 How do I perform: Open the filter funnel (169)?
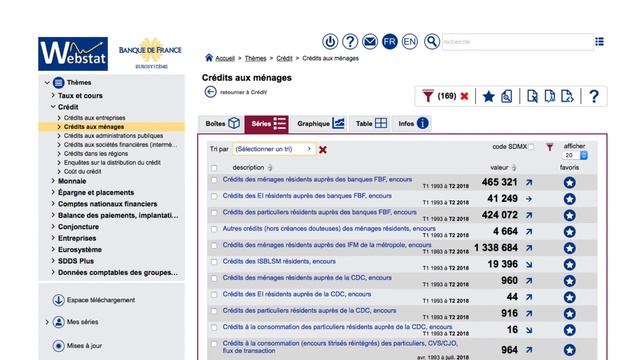tap(427, 96)
